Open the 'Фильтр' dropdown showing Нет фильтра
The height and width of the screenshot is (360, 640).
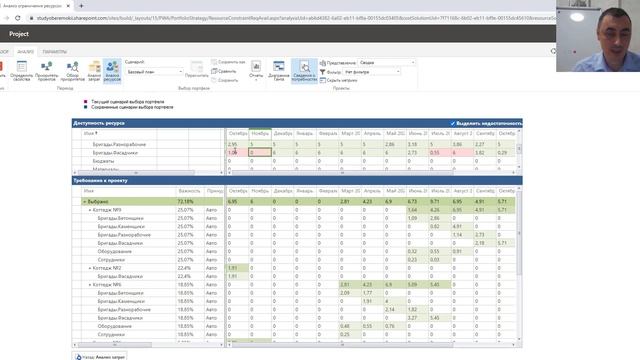pyautogui.click(x=372, y=72)
